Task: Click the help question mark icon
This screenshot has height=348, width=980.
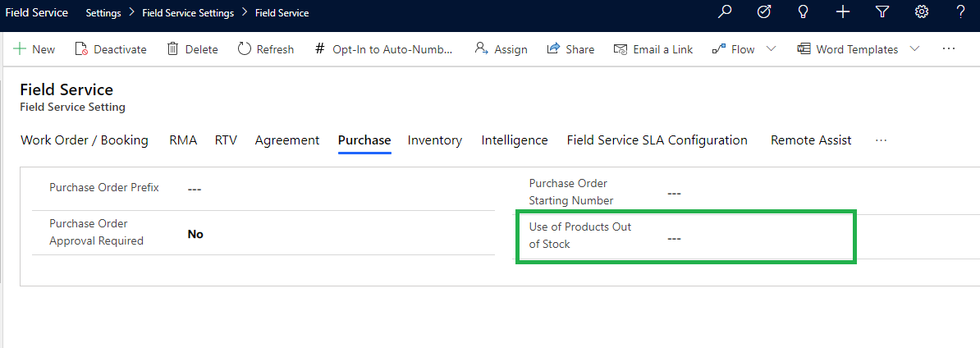Action: point(960,12)
